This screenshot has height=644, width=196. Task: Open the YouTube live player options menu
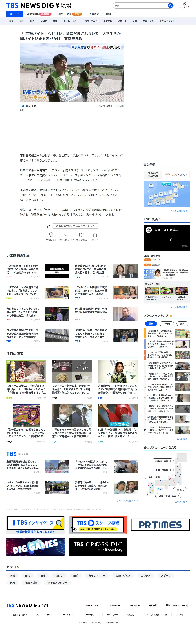[184, 230]
